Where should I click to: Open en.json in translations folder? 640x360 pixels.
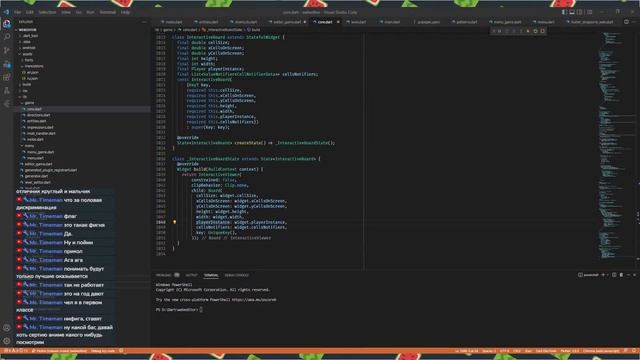point(32,72)
